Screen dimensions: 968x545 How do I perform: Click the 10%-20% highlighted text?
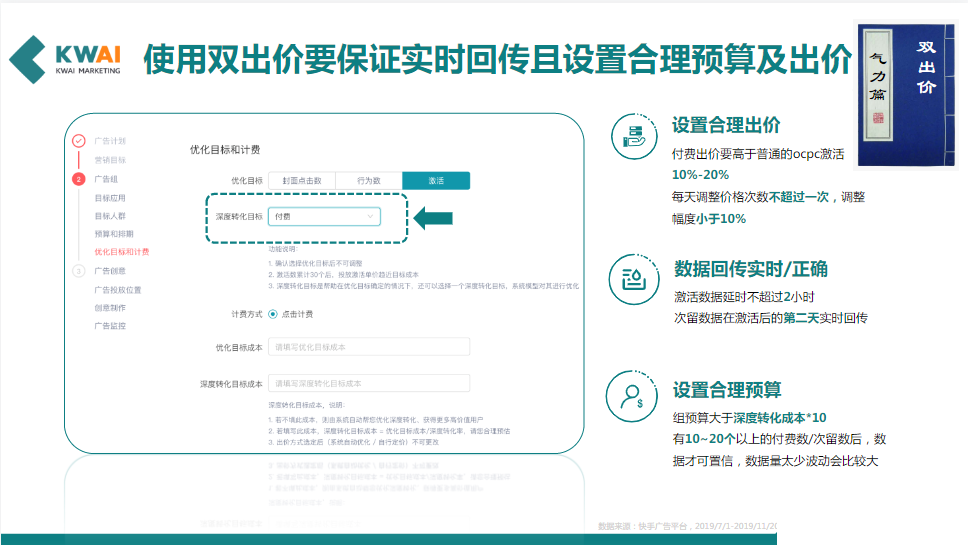[700, 175]
